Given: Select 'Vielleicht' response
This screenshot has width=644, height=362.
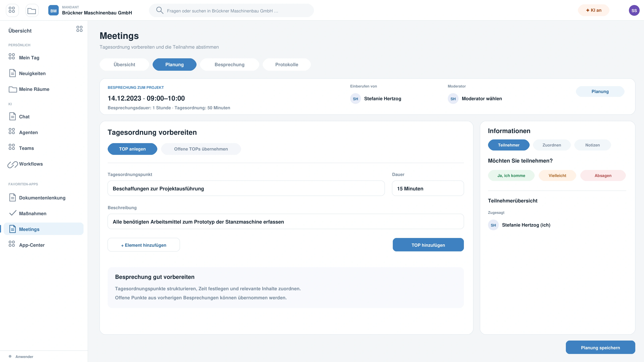Looking at the screenshot, I should [557, 175].
